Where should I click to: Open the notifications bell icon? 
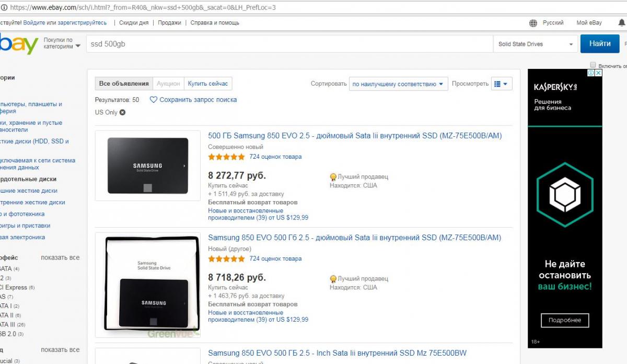(622, 23)
